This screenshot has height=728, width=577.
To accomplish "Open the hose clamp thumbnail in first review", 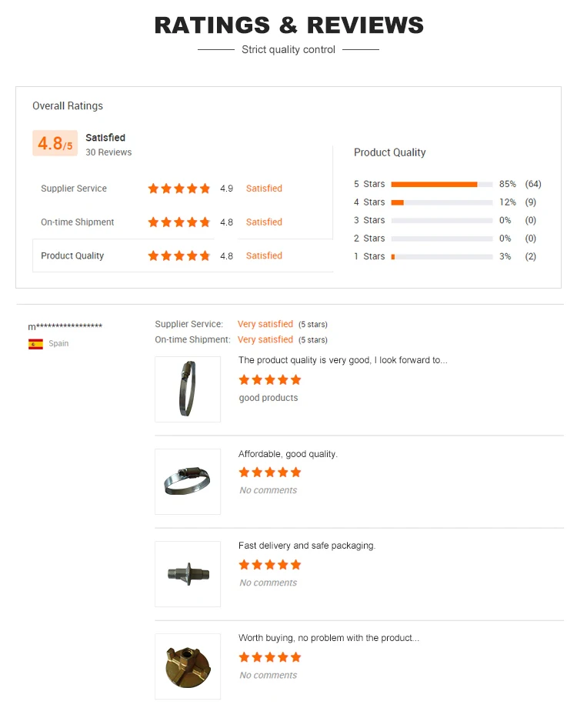I will click(188, 389).
